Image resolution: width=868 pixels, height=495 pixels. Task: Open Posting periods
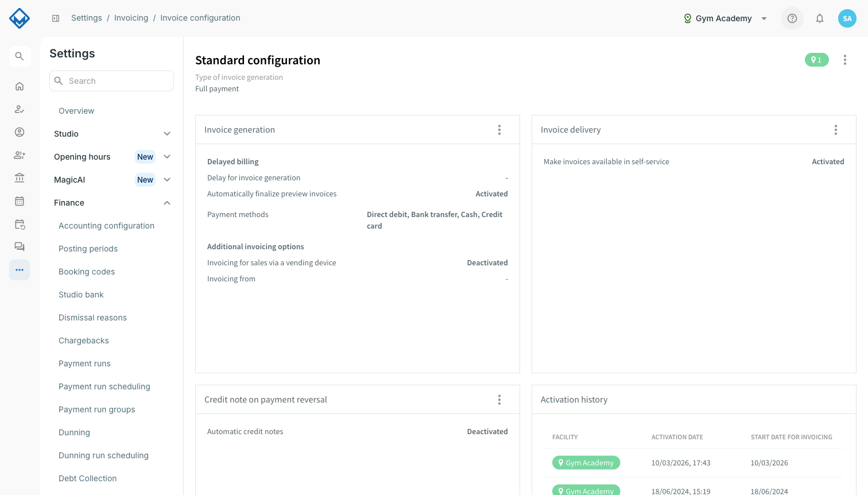pos(88,249)
